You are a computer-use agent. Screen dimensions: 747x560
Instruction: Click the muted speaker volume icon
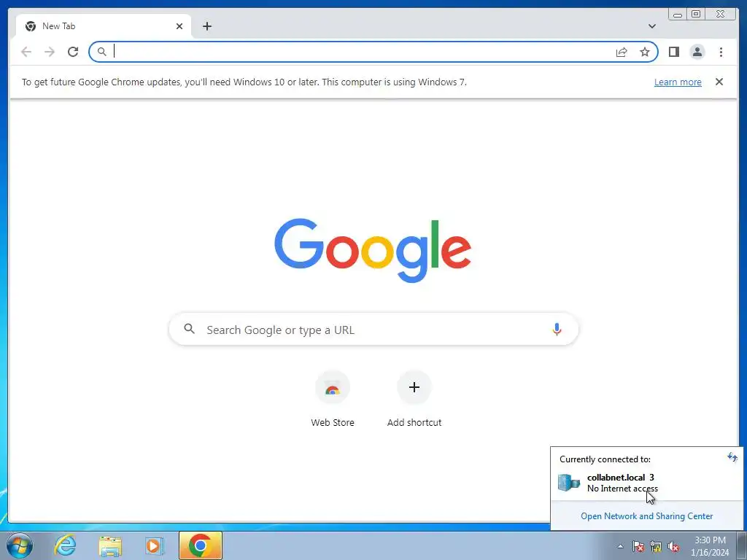click(x=673, y=546)
